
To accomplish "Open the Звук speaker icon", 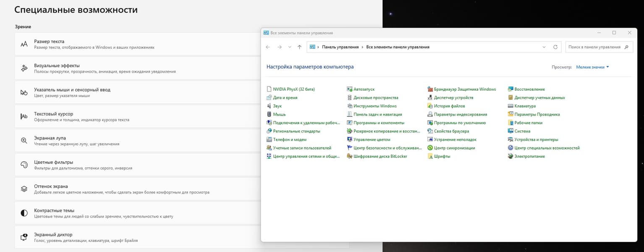I will click(269, 106).
